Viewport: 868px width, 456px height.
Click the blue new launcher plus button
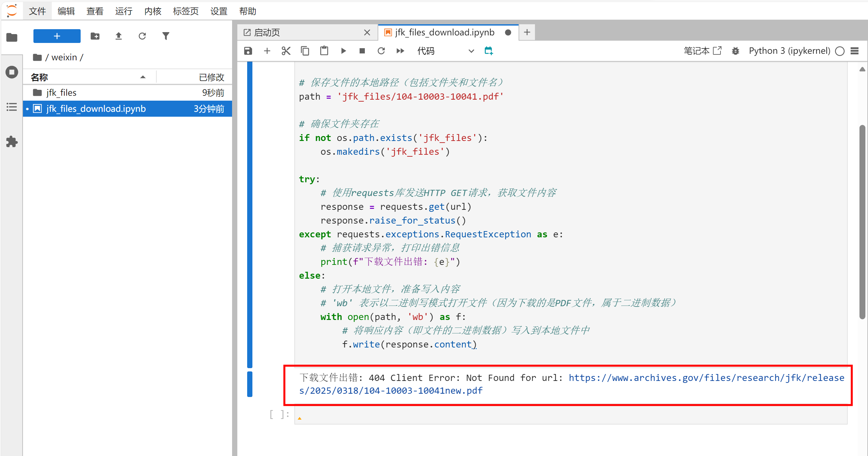point(57,36)
